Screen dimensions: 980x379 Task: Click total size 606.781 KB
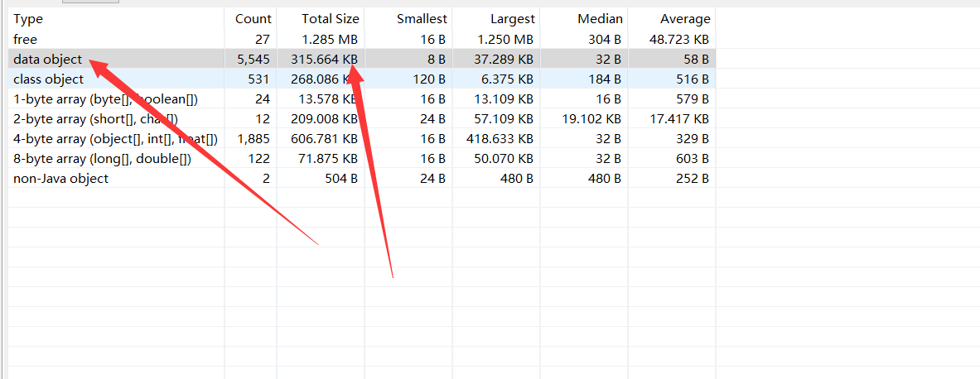(325, 139)
